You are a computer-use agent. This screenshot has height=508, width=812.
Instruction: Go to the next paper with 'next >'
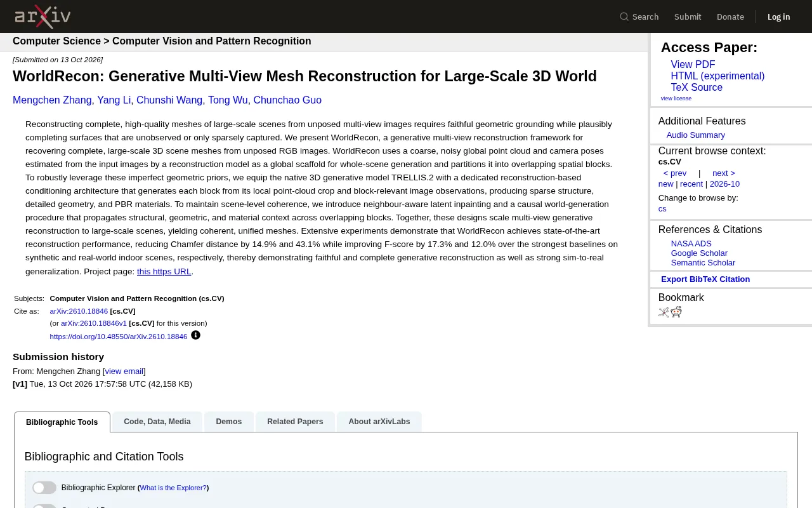(x=724, y=173)
